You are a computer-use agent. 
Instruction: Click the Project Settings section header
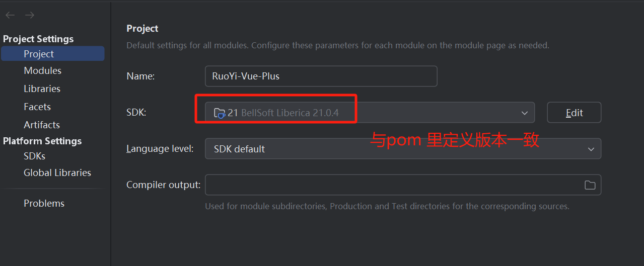coord(38,39)
